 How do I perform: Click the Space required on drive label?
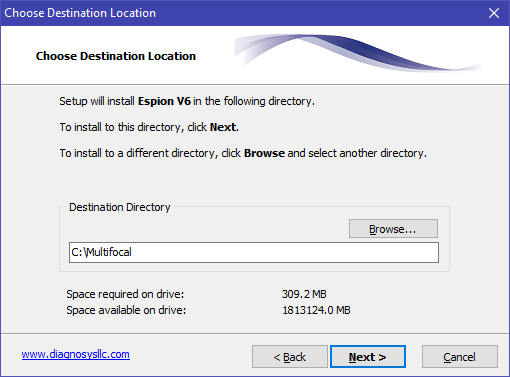coord(125,294)
